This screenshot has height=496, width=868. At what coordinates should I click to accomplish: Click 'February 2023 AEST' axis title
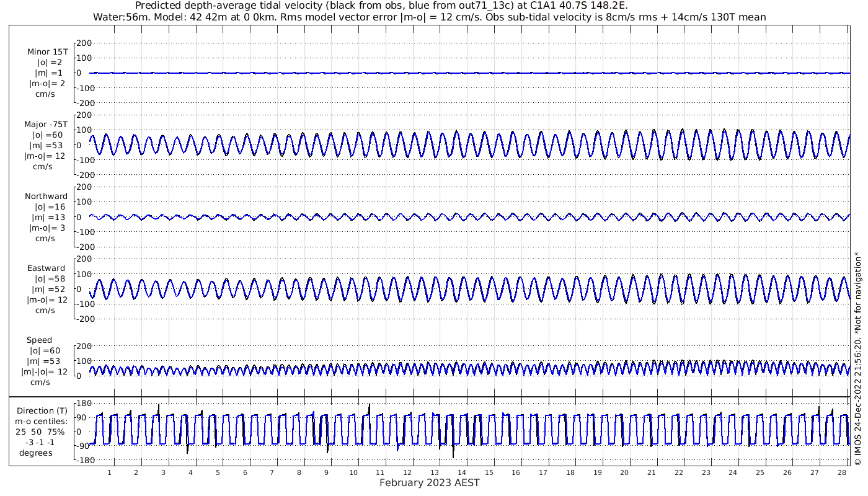tap(430, 483)
